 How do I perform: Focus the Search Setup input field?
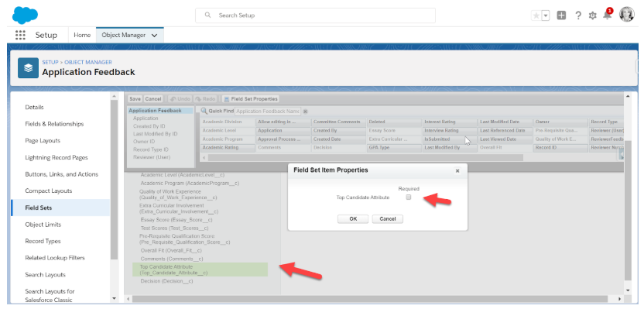[315, 15]
